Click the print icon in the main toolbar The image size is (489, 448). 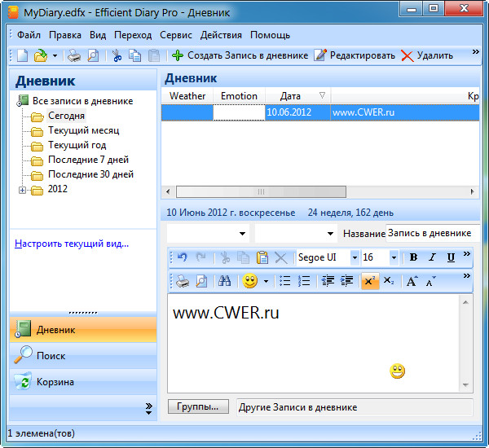74,55
